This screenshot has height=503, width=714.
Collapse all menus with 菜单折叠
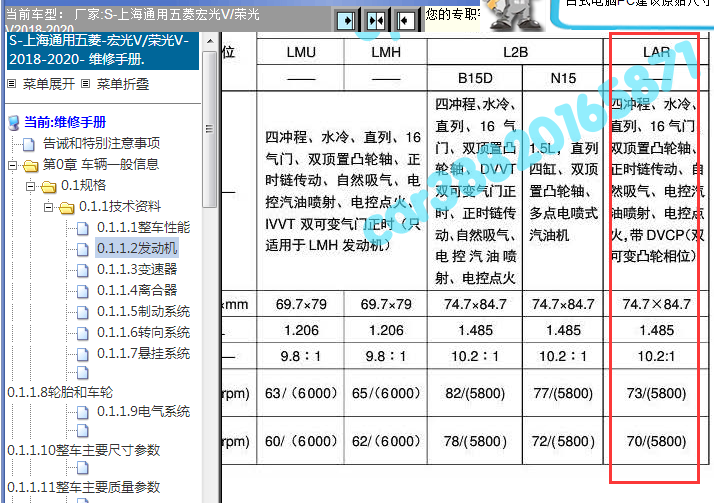point(122,84)
